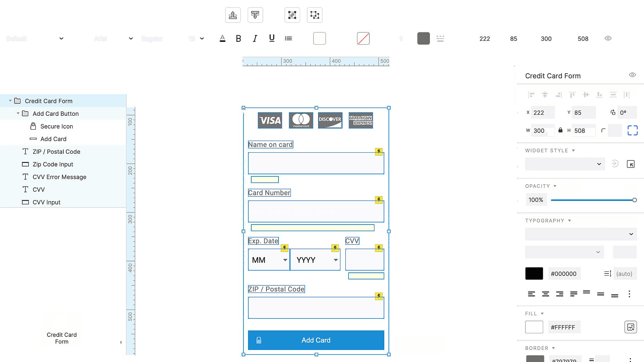Open the typography font style dropdown
The image size is (644, 362).
[564, 252]
